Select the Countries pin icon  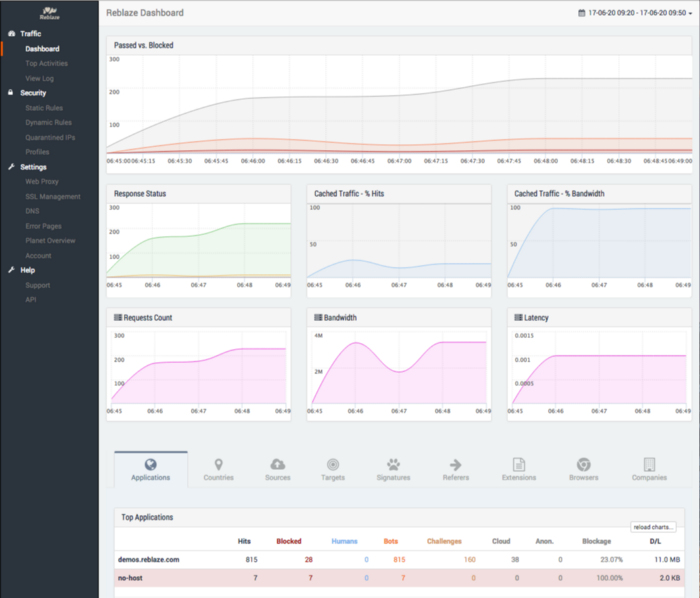[218, 465]
